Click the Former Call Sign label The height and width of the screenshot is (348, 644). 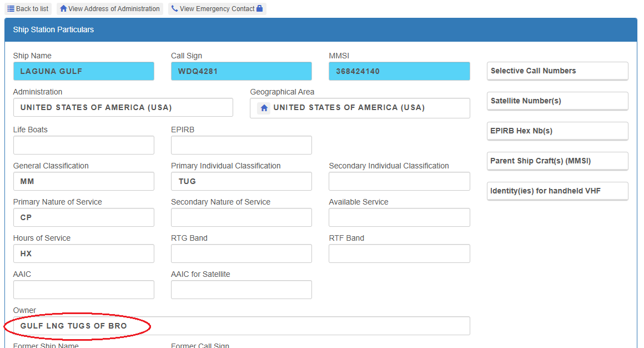[x=200, y=346]
